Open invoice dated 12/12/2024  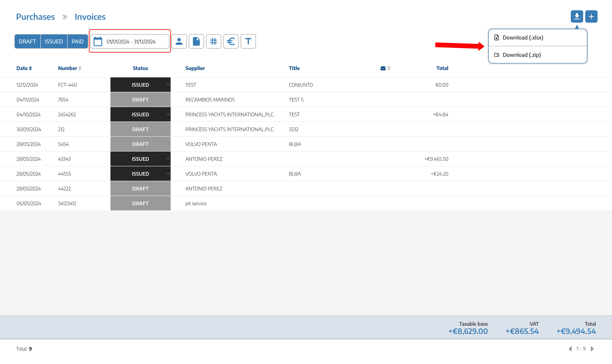pos(27,85)
